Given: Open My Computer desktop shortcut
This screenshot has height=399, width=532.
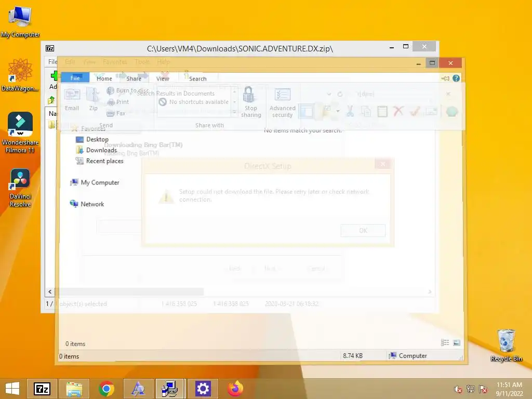Looking at the screenshot, I should (20, 21).
